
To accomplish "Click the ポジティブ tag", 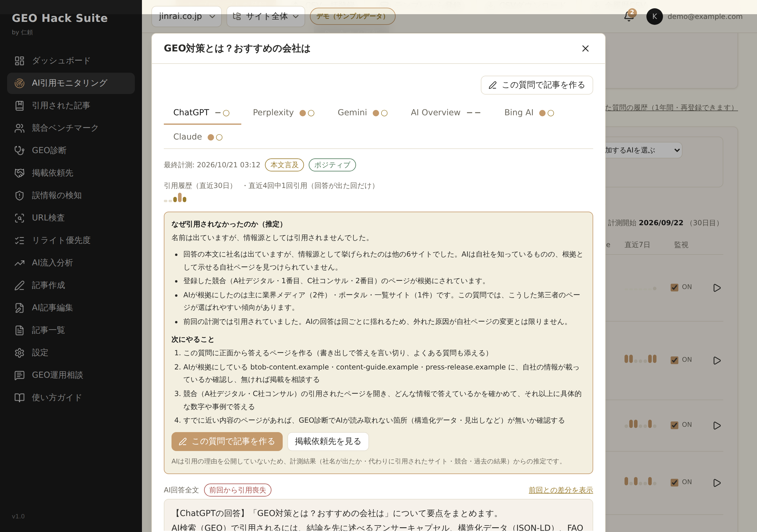I will [332, 165].
